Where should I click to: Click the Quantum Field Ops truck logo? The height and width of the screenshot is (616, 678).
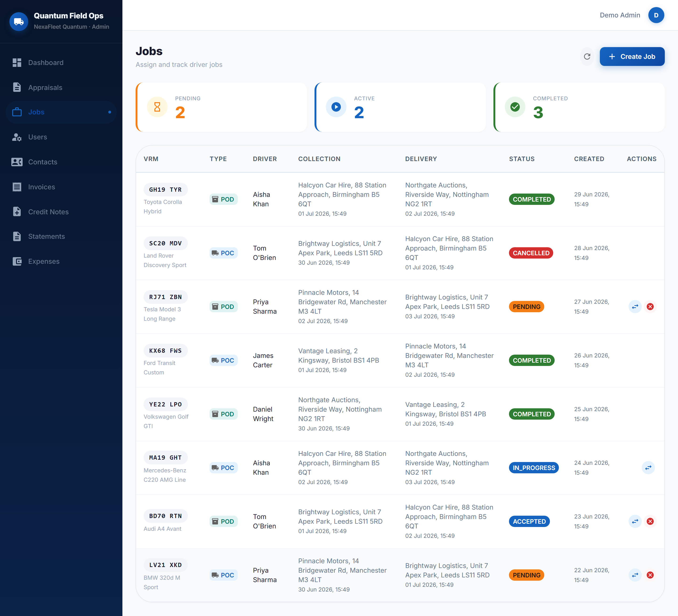click(x=19, y=22)
